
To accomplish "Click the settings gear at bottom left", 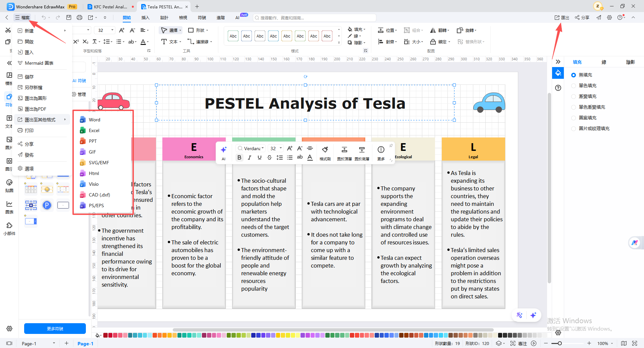I will pyautogui.click(x=9, y=329).
